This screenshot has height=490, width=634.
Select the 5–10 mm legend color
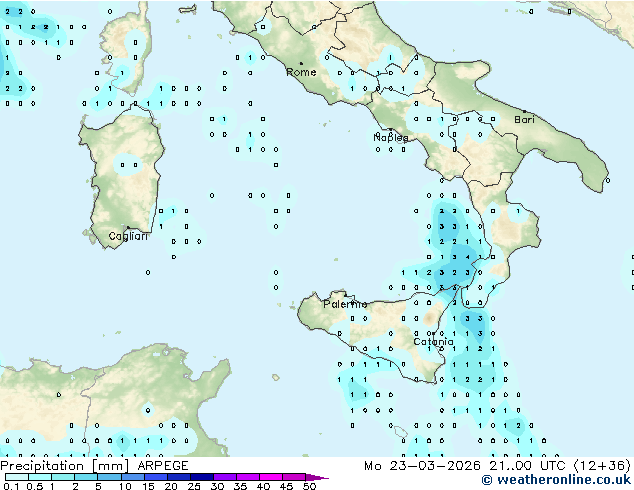109,477
